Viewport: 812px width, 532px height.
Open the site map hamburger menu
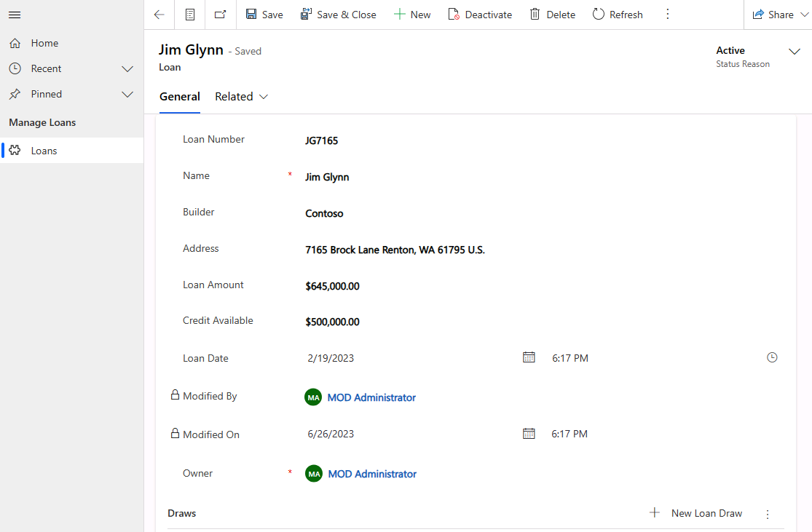tap(15, 15)
